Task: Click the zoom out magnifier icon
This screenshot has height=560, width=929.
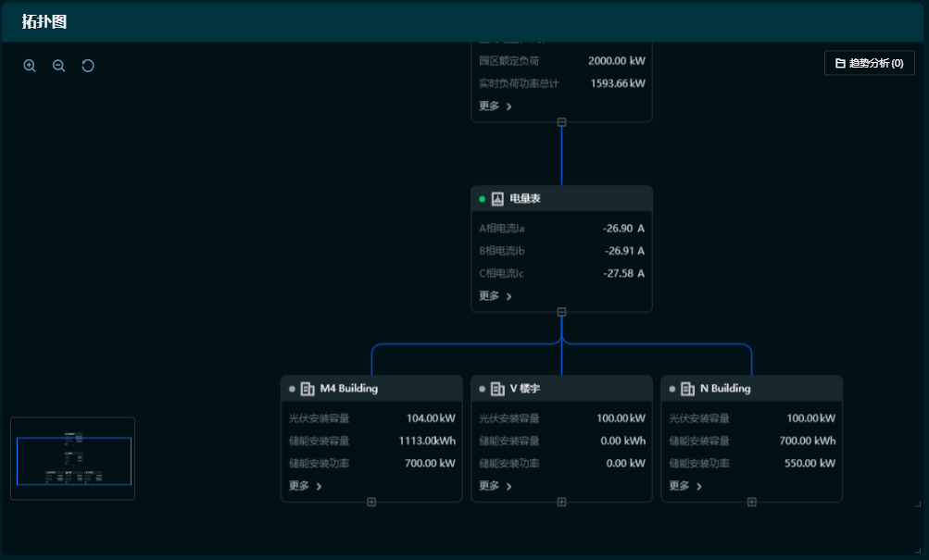Action: pos(59,66)
